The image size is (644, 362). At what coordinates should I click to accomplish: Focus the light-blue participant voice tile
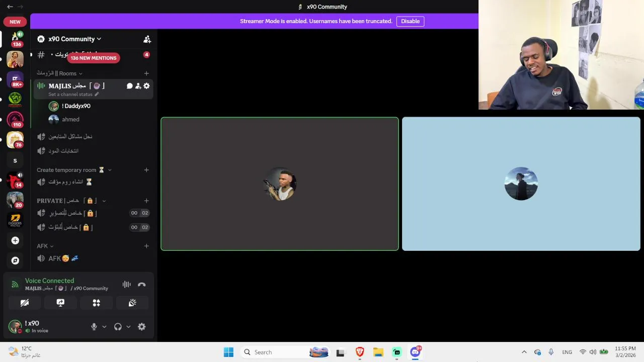tap(521, 184)
